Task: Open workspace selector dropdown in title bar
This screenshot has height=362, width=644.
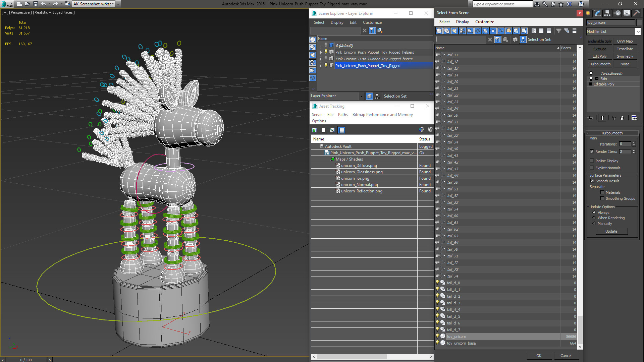Action: 118,4
